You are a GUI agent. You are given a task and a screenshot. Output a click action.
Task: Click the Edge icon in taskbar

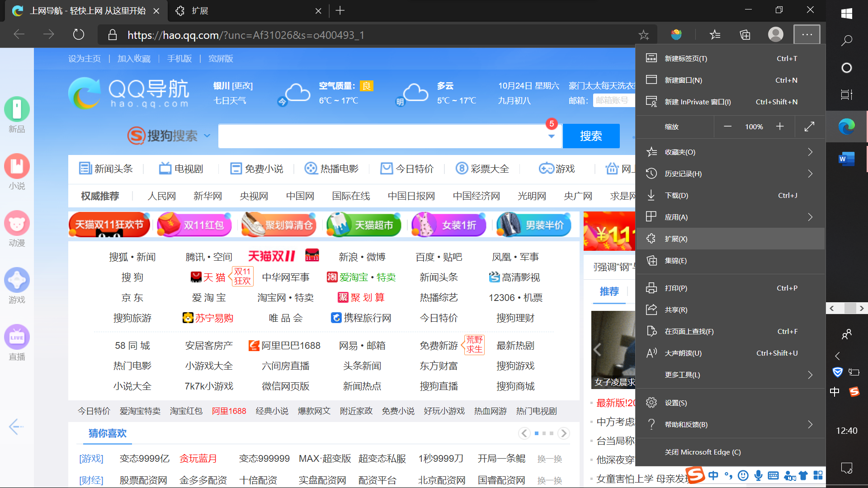(x=847, y=127)
